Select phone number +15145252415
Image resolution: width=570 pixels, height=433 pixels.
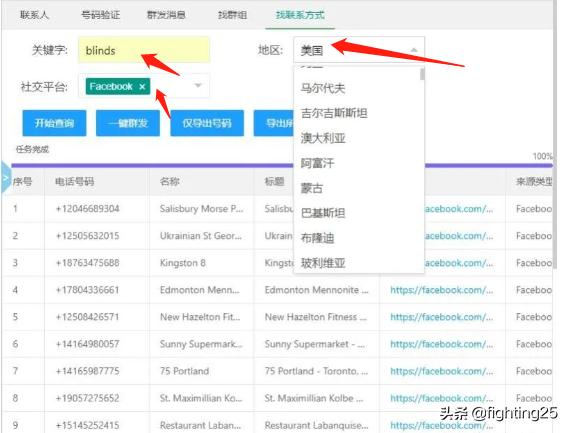87,425
